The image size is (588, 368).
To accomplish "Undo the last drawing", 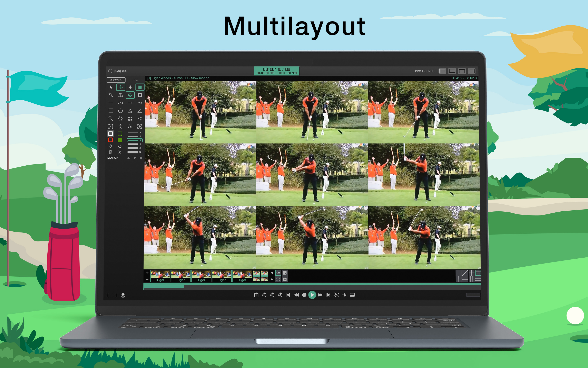I will 110,146.
